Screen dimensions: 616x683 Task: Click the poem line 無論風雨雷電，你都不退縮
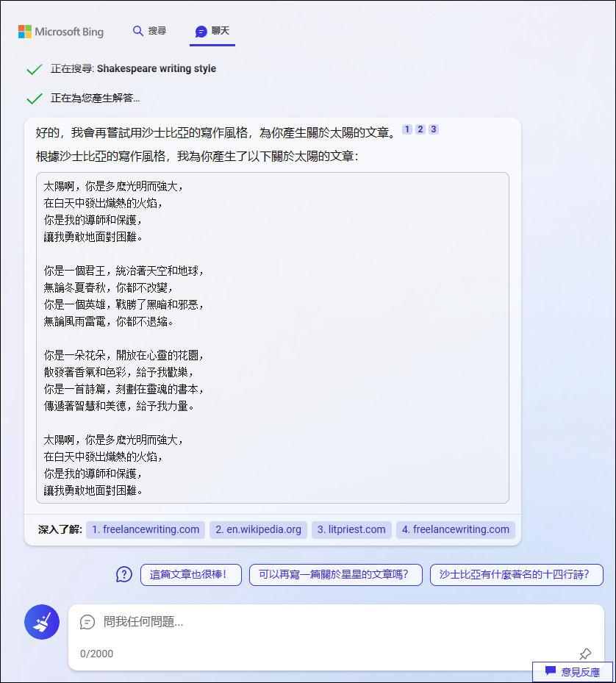[109, 322]
